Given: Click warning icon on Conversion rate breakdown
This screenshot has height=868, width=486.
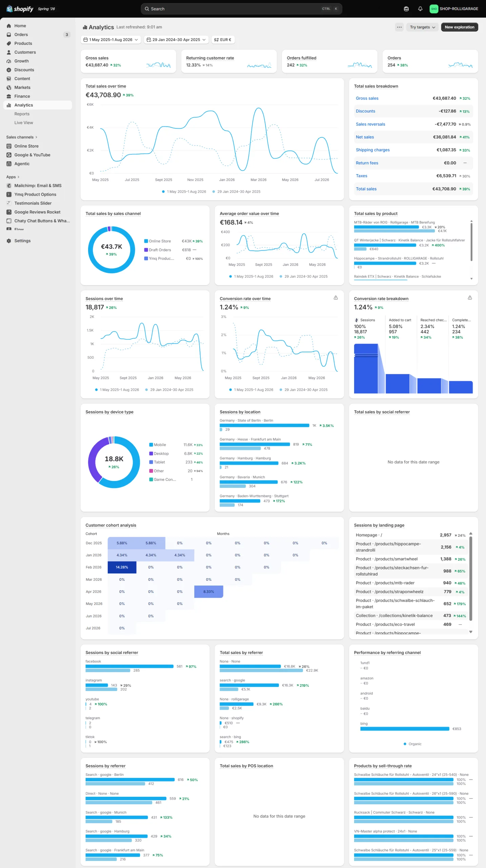Looking at the screenshot, I should click(470, 298).
